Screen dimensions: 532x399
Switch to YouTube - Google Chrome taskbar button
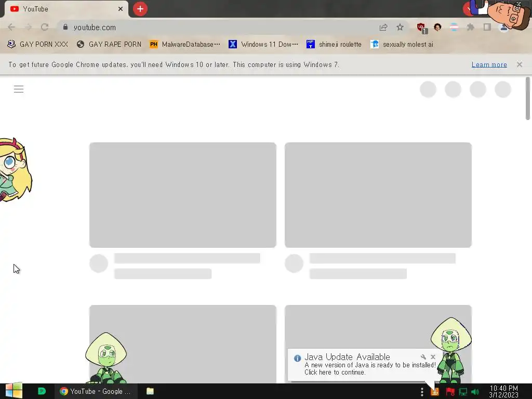pyautogui.click(x=96, y=391)
